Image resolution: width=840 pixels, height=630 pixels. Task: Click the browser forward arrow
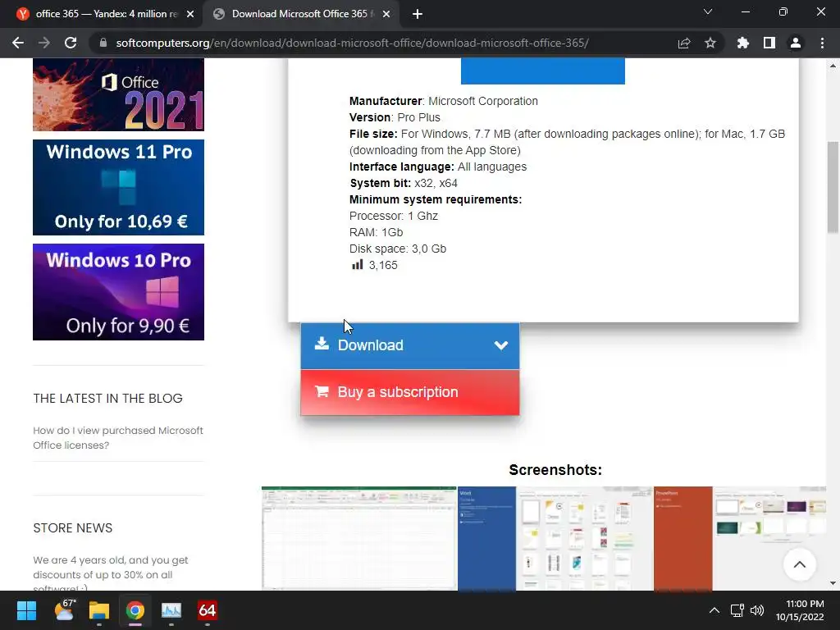tap(44, 43)
